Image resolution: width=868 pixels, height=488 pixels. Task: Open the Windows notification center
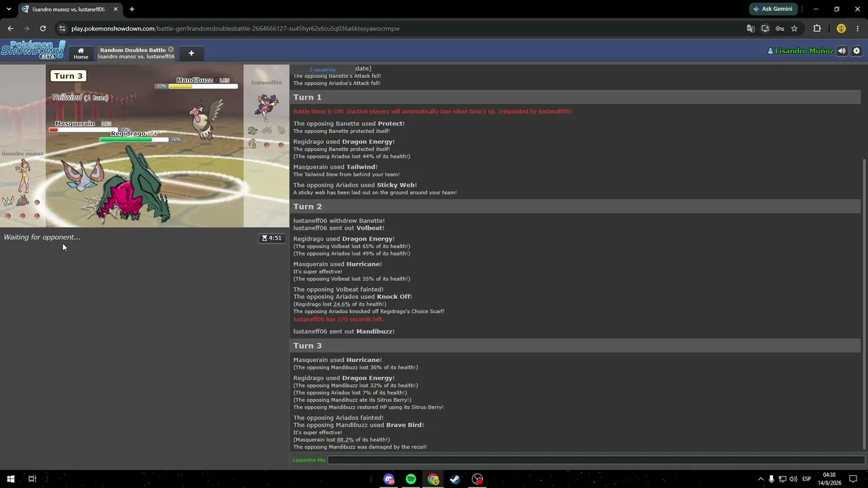pyautogui.click(x=853, y=479)
